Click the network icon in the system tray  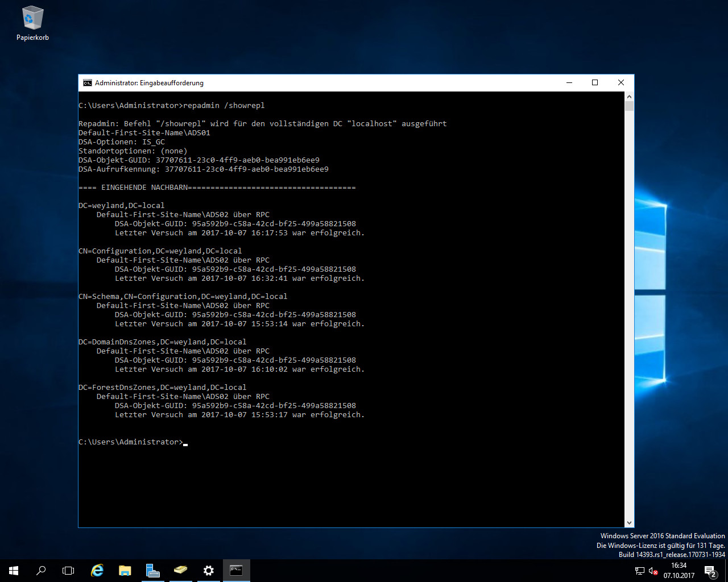640,571
